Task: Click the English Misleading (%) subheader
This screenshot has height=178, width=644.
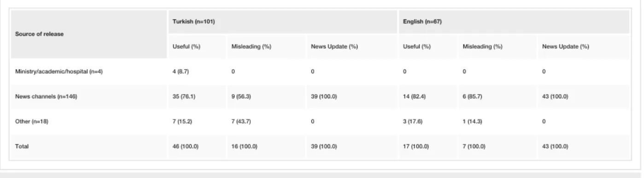Action: point(497,47)
